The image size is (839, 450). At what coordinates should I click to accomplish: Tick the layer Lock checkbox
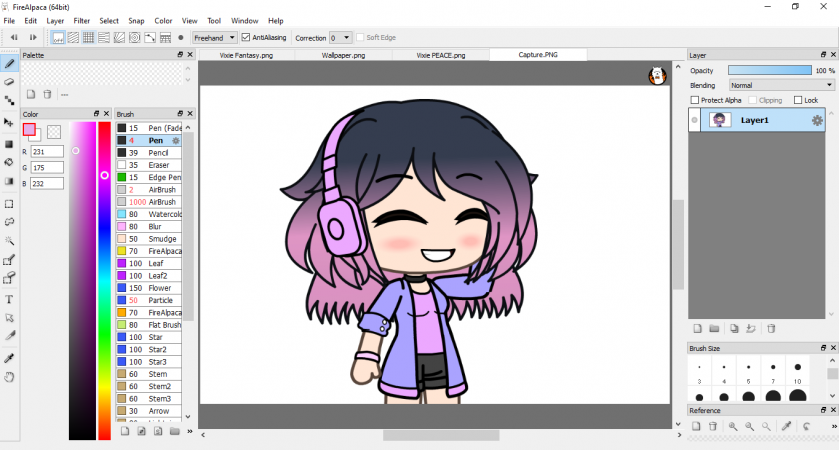pos(798,100)
